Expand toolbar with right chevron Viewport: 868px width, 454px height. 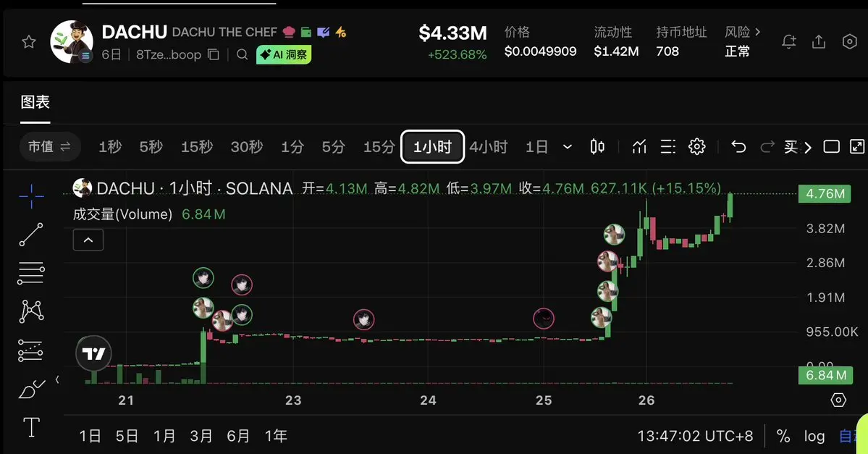click(808, 147)
